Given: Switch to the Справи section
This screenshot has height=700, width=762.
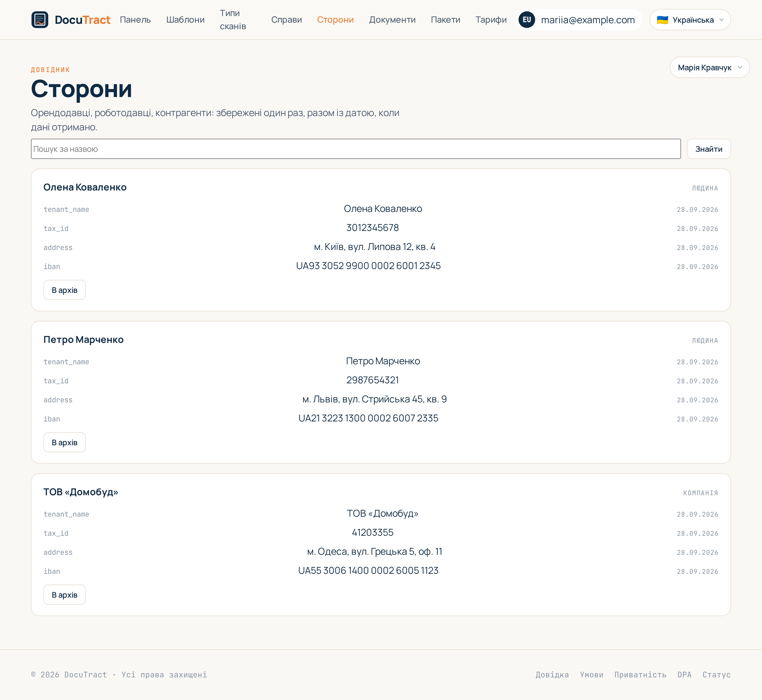Looking at the screenshot, I should (x=286, y=20).
